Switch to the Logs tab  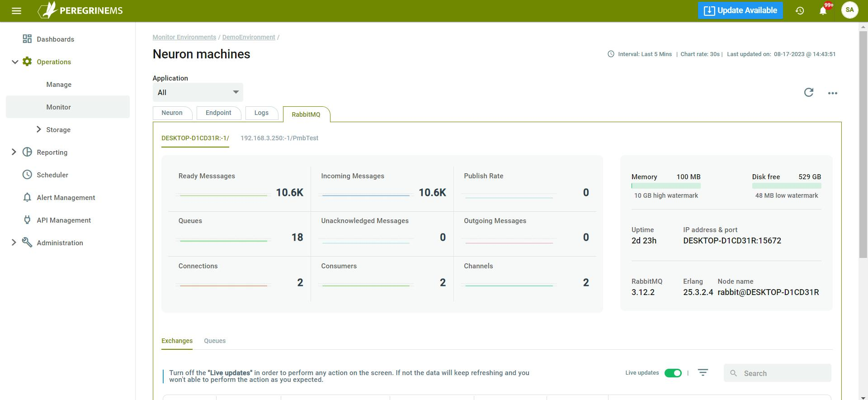pos(261,113)
